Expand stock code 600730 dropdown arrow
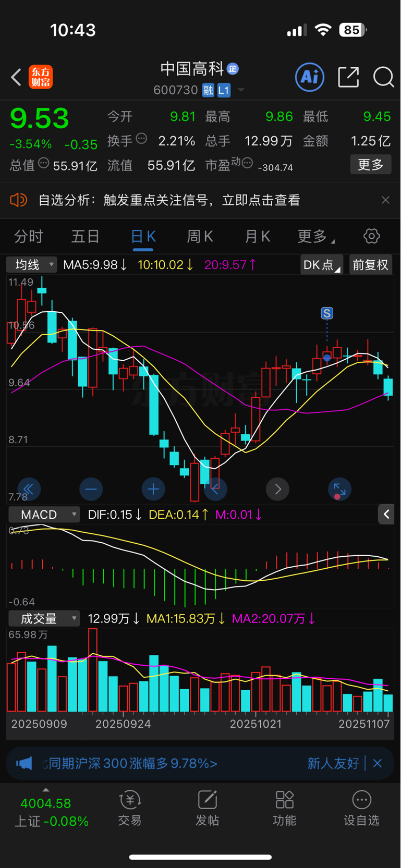The image size is (401, 868). [241, 90]
